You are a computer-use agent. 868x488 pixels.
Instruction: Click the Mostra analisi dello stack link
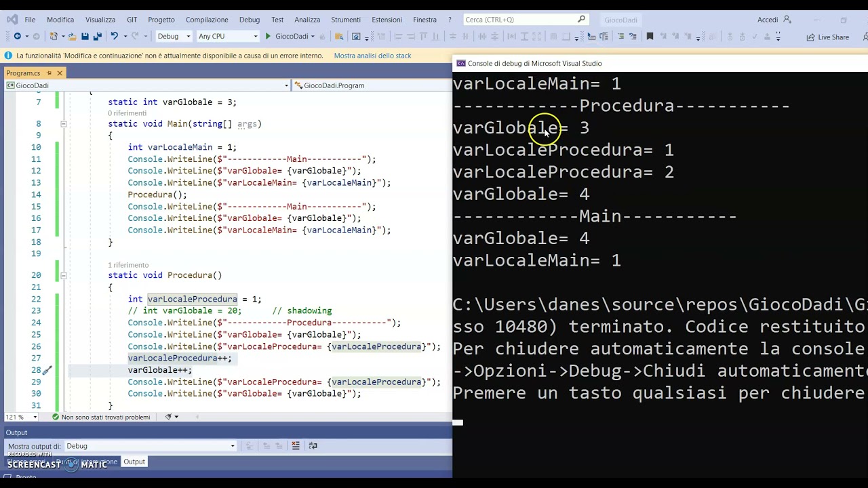pyautogui.click(x=372, y=56)
